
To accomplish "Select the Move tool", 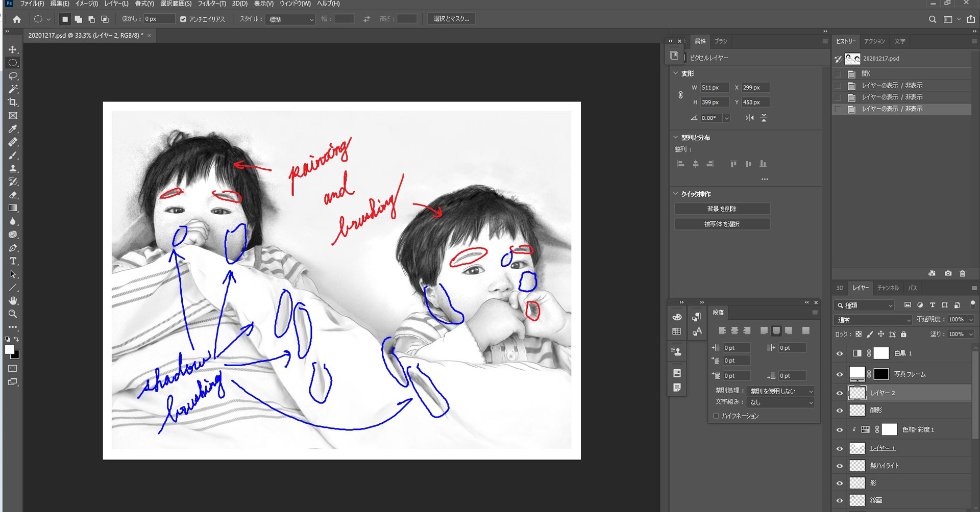I will [13, 49].
